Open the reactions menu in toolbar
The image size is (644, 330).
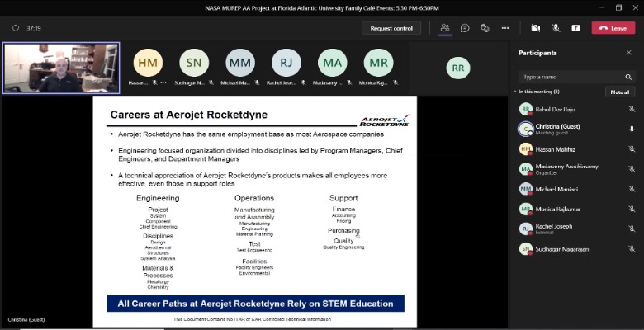click(x=485, y=27)
